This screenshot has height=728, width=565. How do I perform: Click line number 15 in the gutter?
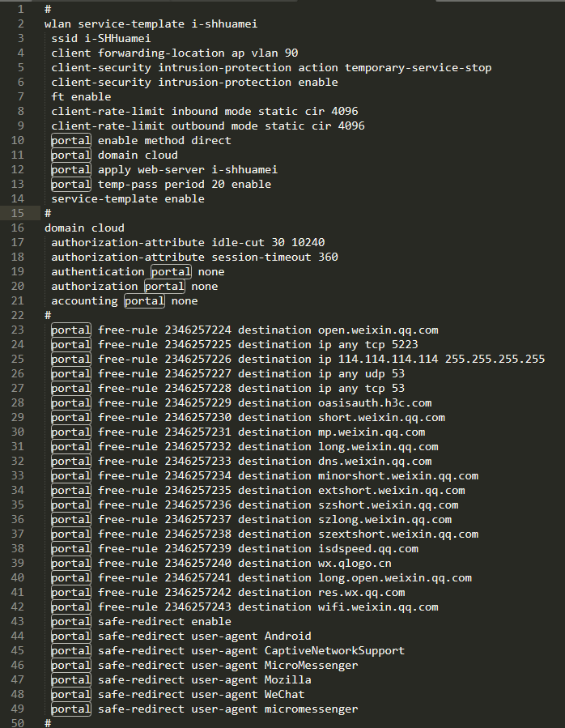[16, 214]
